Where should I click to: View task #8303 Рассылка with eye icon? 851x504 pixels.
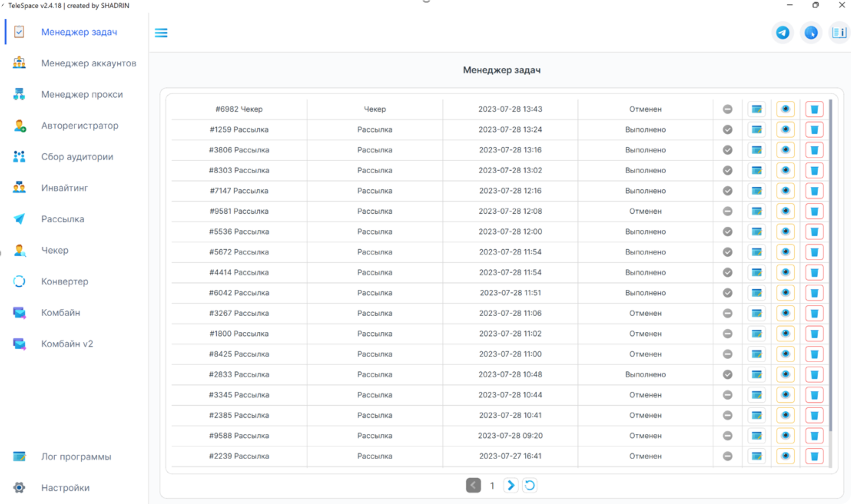pyautogui.click(x=786, y=170)
